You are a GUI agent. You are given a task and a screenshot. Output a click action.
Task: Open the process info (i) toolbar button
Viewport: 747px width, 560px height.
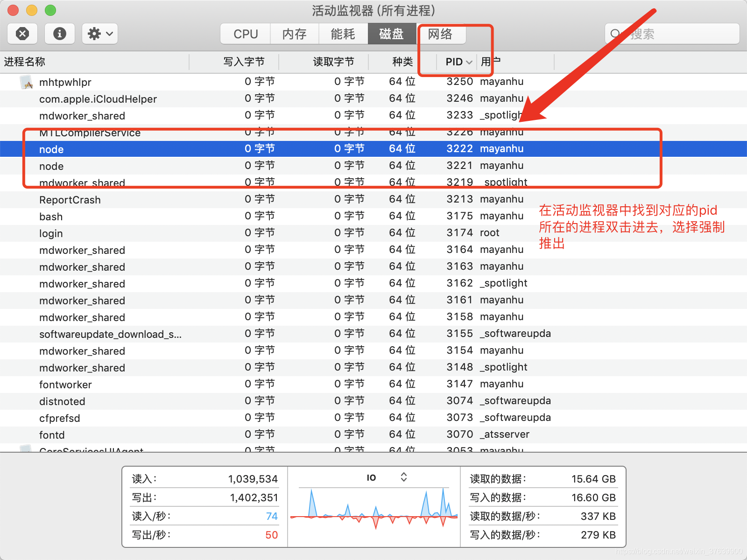(60, 34)
